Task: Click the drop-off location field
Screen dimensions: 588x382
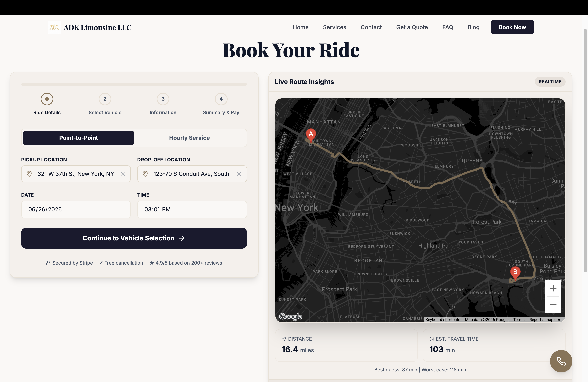Action: coord(192,174)
